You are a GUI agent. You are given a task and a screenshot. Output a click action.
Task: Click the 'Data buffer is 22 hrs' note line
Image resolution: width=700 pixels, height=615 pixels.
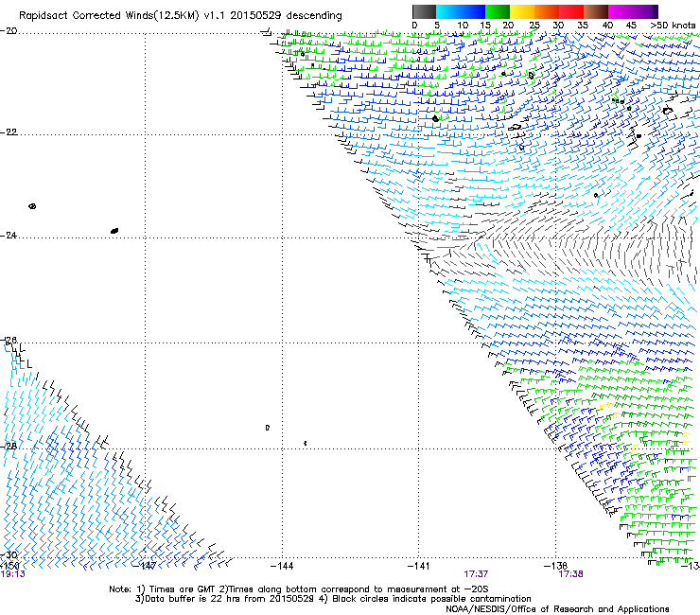334,599
